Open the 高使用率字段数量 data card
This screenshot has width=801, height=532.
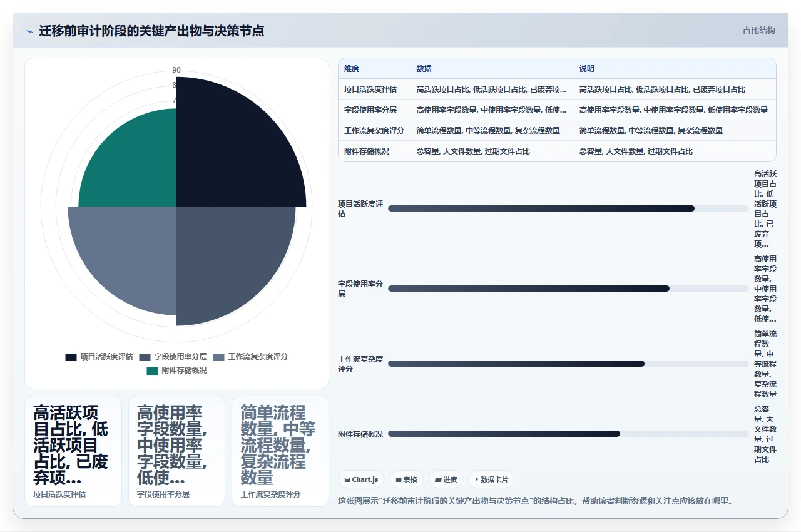[x=176, y=451]
